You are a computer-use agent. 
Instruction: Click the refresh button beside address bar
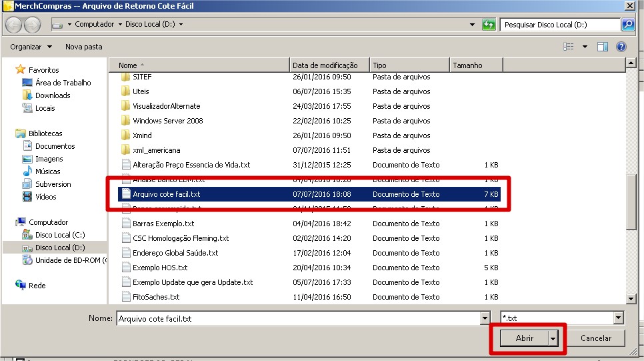coord(489,25)
